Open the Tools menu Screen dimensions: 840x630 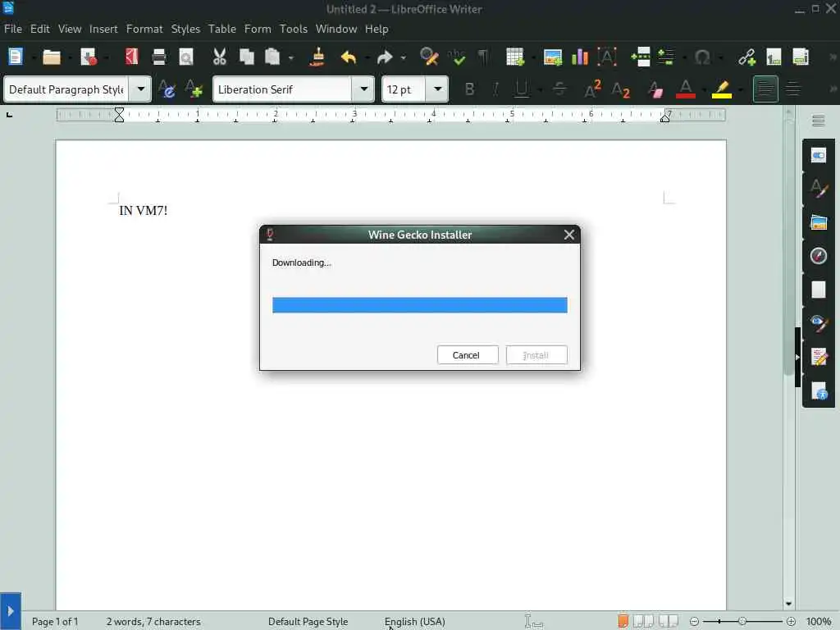coord(294,29)
